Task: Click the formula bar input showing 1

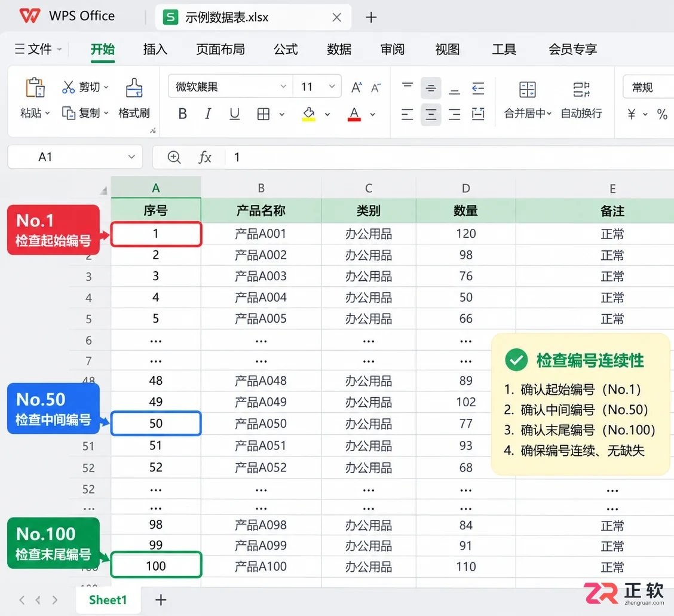Action: [449, 157]
